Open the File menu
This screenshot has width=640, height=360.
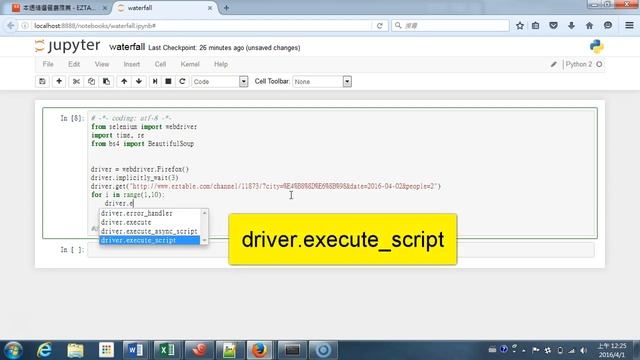coord(48,64)
